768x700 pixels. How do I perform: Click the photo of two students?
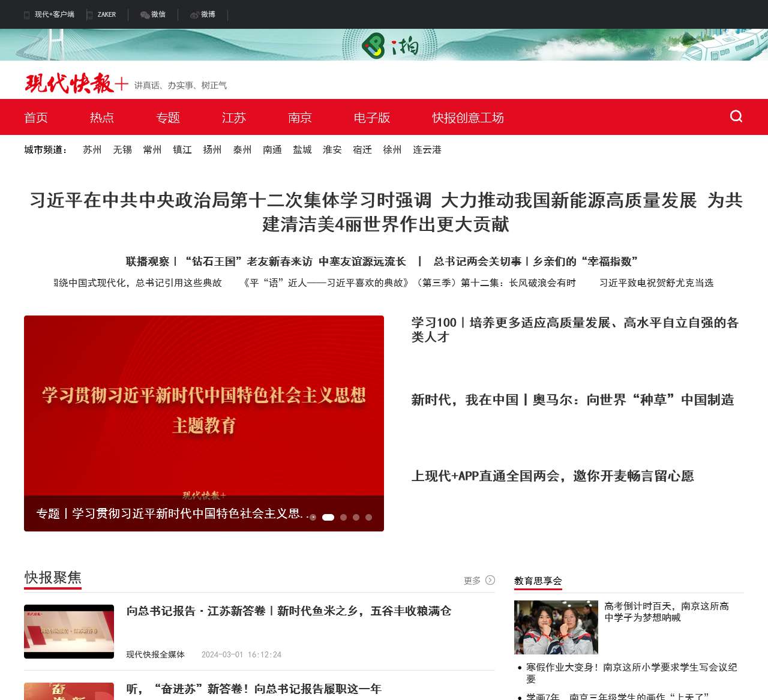coord(556,627)
